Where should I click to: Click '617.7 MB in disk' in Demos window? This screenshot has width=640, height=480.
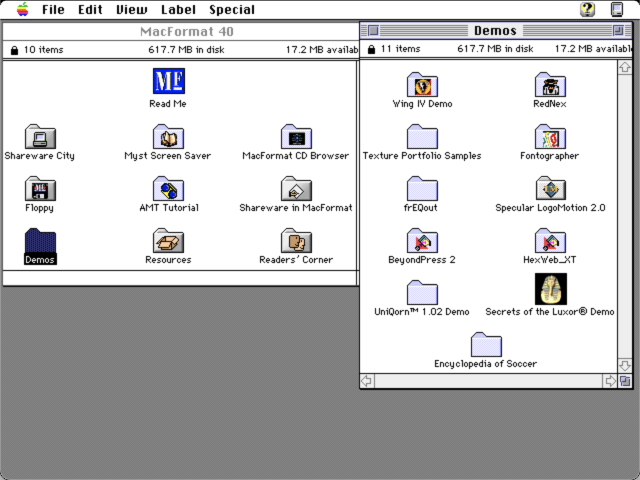[x=495, y=49]
